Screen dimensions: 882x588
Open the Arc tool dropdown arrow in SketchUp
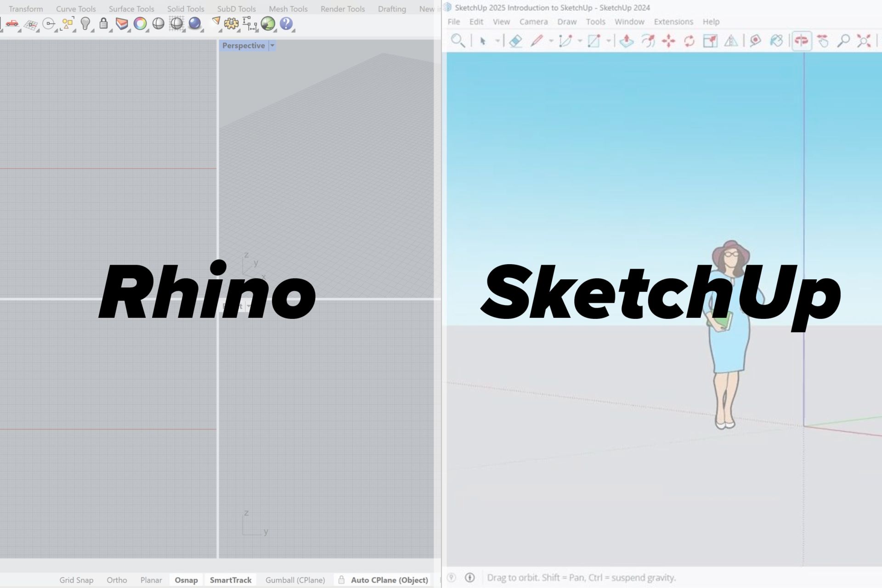[x=580, y=40]
